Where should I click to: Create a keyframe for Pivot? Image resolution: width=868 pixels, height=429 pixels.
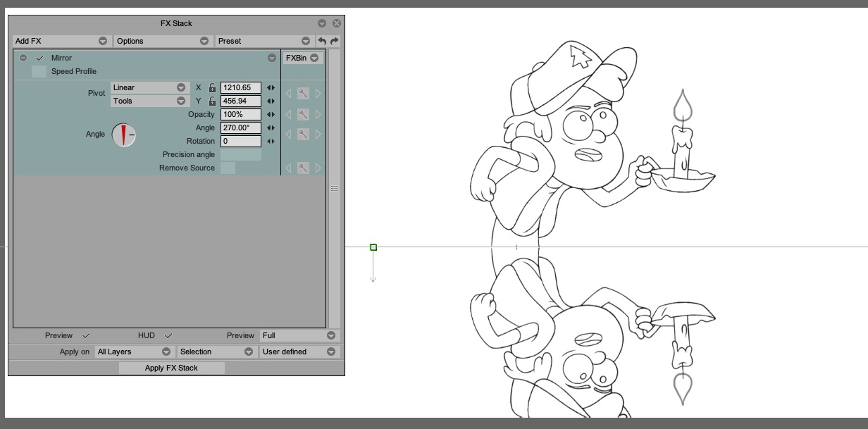[303, 94]
